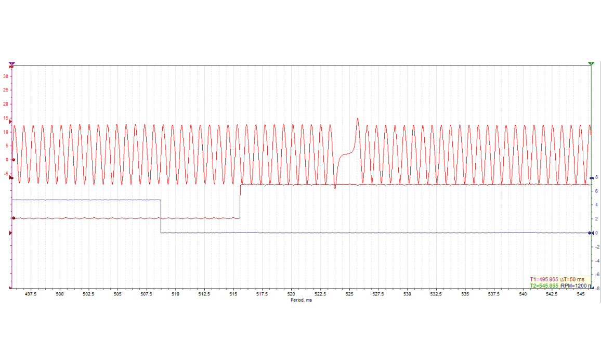The height and width of the screenshot is (364, 601).
Task: Click the green T2 cursor marker at top-right
Action: (591, 64)
